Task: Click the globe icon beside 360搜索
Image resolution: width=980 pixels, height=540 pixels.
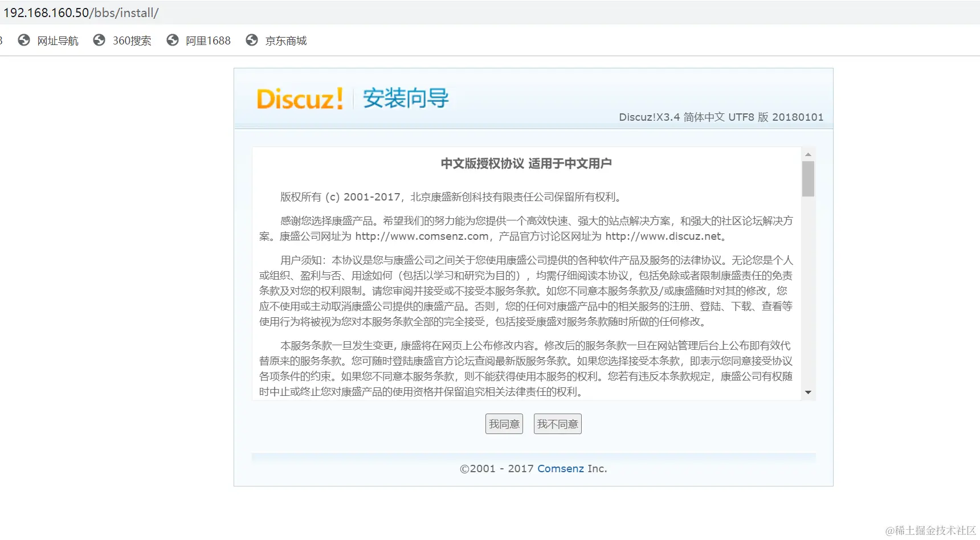Action: [99, 40]
